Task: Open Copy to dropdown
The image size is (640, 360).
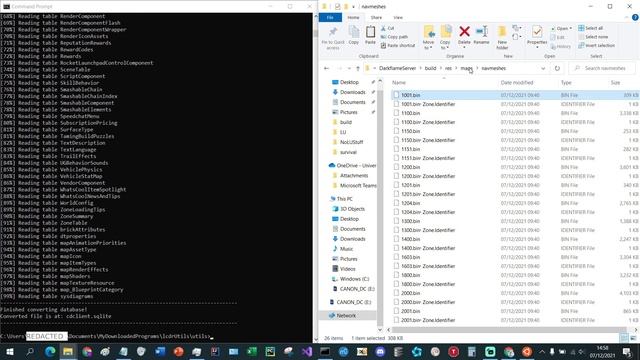Action: pos(445,38)
